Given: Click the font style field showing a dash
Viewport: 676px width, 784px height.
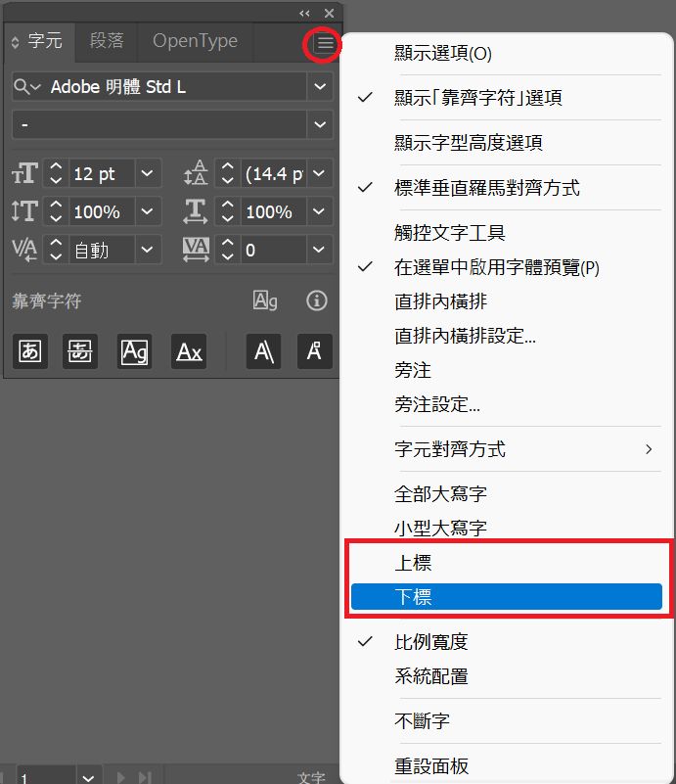Looking at the screenshot, I should coord(159,124).
